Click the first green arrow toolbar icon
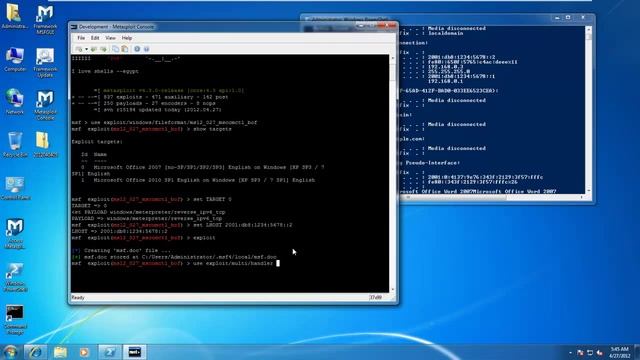640x360 pixels. pyautogui.click(x=94, y=49)
